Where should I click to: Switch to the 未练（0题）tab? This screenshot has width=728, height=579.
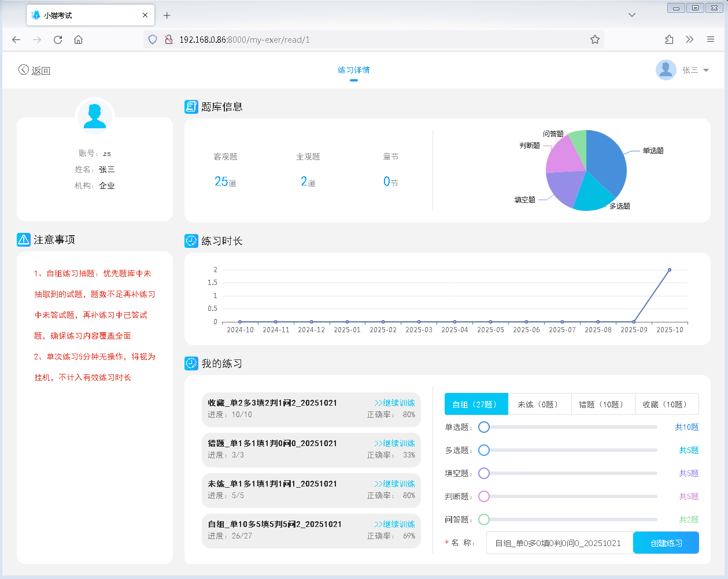[539, 404]
